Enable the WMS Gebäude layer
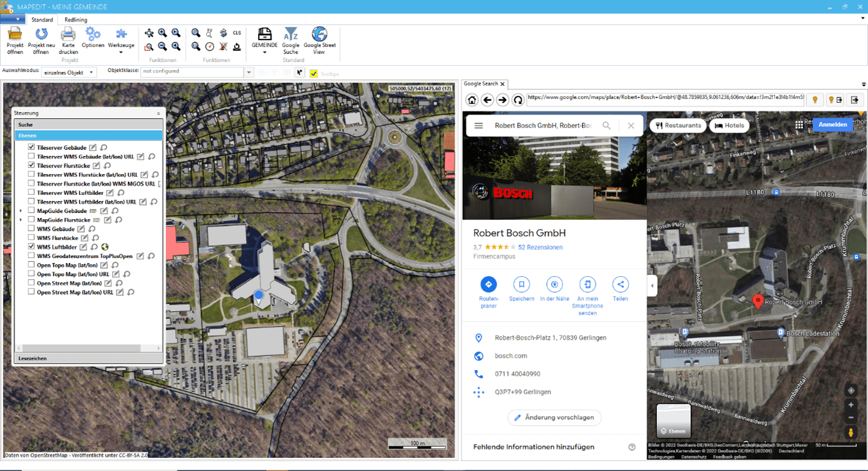This screenshot has height=471, width=868. tap(31, 229)
